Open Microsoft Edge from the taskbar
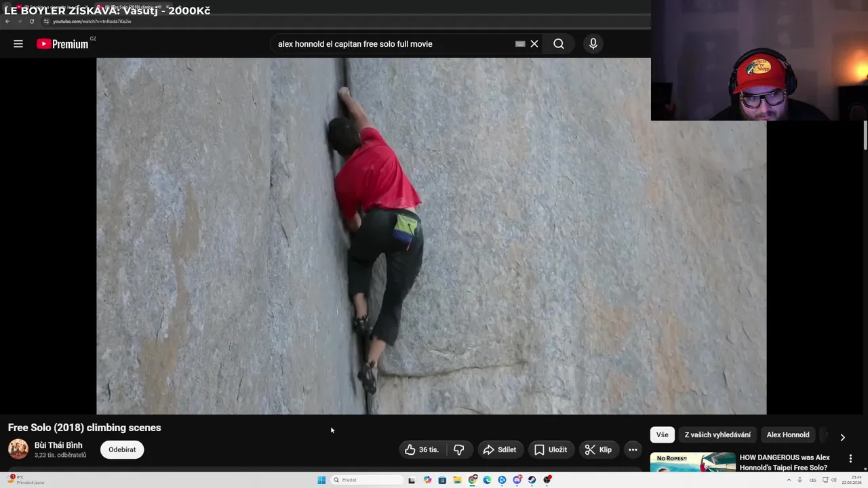Image resolution: width=868 pixels, height=488 pixels. click(x=487, y=480)
